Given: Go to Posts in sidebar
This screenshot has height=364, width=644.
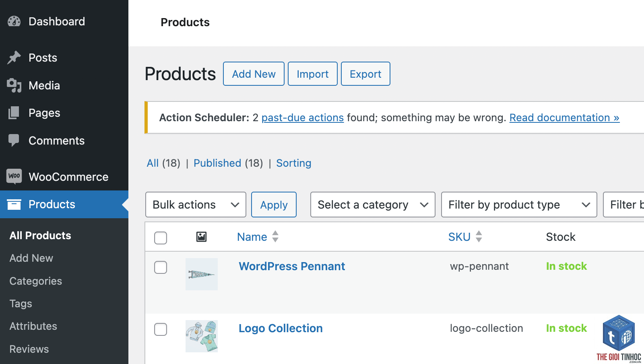Looking at the screenshot, I should [43, 58].
